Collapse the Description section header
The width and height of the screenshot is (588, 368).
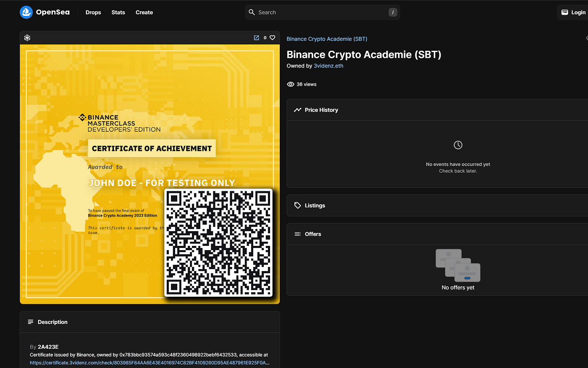(150, 322)
